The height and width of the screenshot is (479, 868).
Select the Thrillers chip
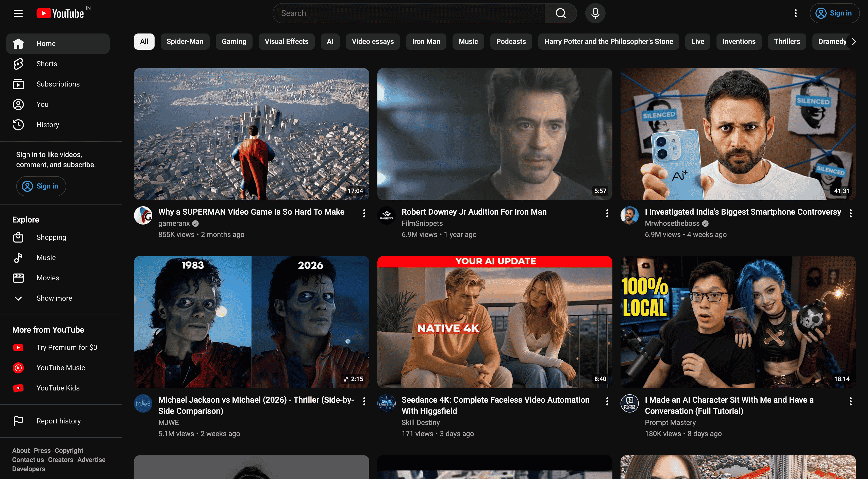(x=787, y=41)
